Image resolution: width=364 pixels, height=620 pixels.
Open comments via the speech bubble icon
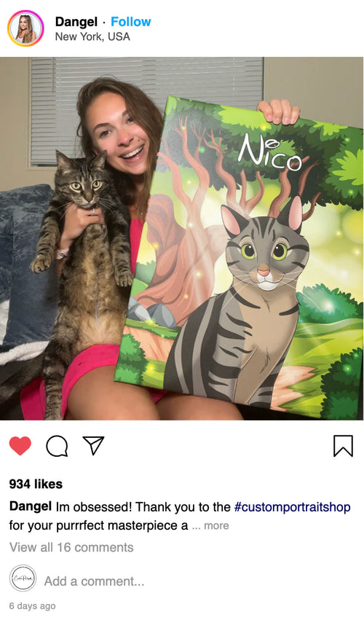(x=57, y=447)
